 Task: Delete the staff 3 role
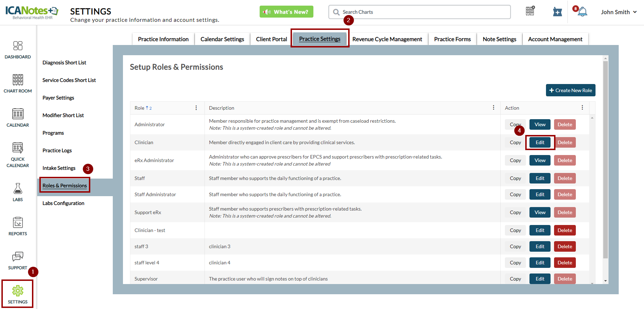(565, 246)
